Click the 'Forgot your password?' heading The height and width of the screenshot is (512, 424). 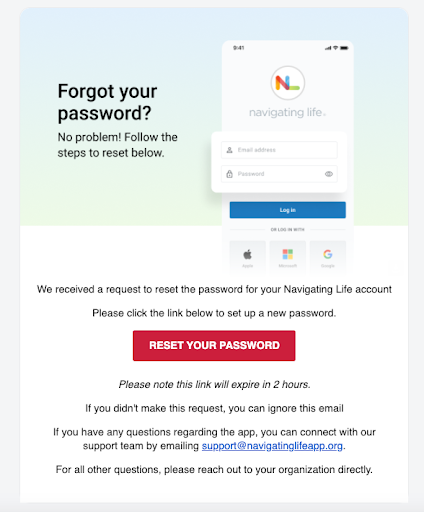tap(107, 102)
